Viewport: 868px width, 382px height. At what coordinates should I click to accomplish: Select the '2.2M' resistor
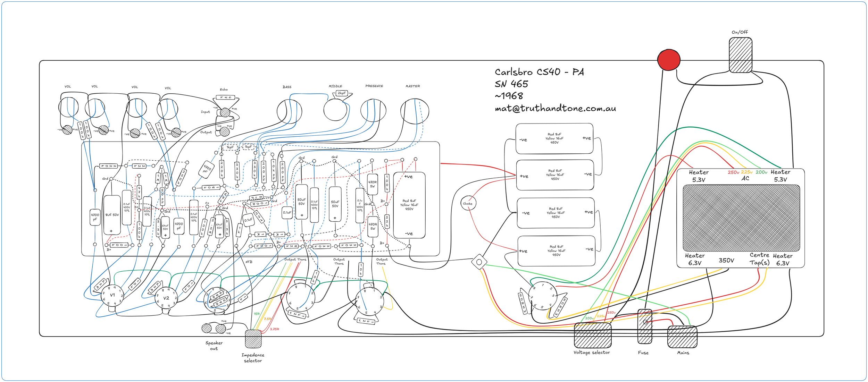point(211,227)
